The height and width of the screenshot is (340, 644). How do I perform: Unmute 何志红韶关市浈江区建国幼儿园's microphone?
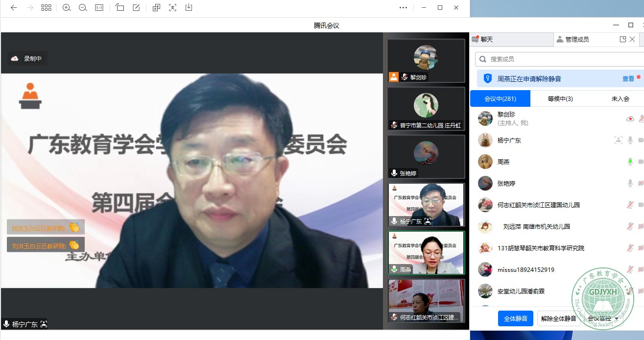[x=630, y=205]
